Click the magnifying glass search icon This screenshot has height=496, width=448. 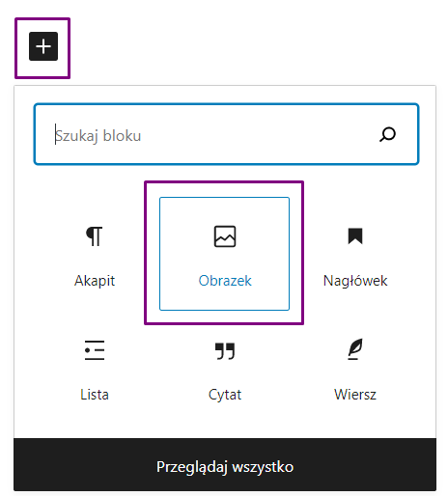point(387,134)
